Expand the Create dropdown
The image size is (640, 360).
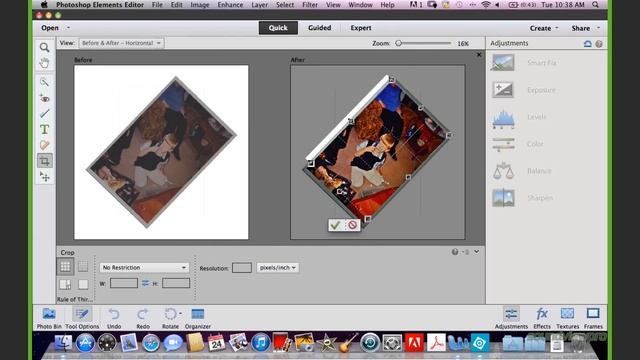pyautogui.click(x=556, y=28)
